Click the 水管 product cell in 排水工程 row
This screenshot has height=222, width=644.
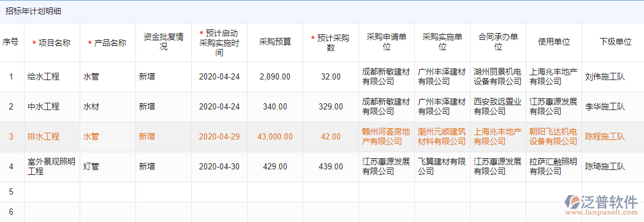(x=108, y=137)
